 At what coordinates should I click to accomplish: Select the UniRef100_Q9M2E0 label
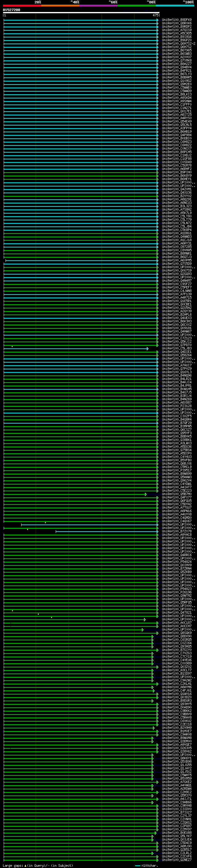tap(177, 84)
